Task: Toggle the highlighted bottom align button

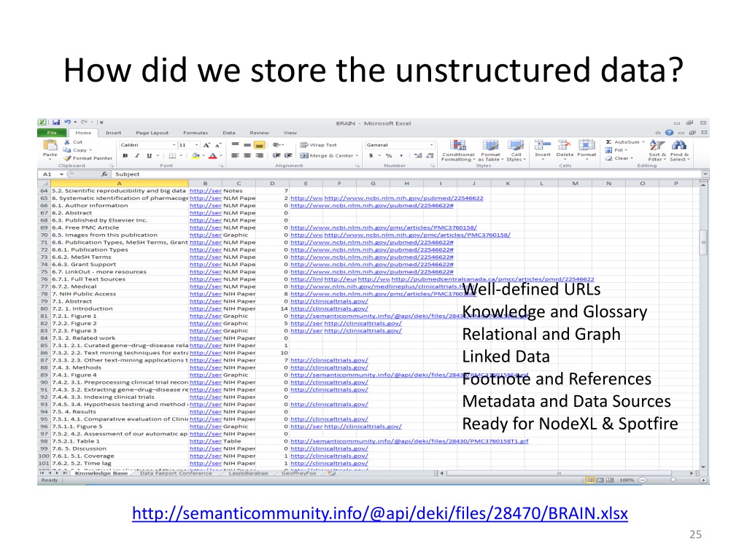Action: [x=260, y=145]
